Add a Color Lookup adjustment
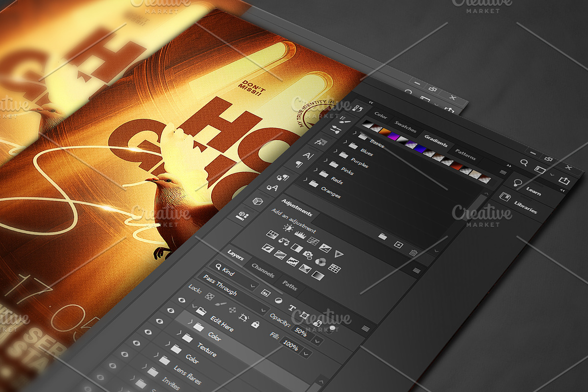Image resolution: width=588 pixels, height=392 pixels. [x=334, y=269]
